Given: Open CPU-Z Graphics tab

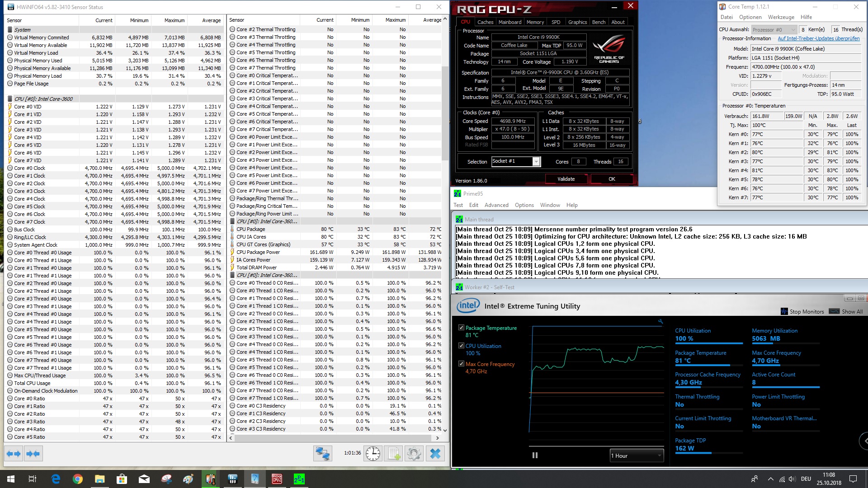Looking at the screenshot, I should coord(577,22).
